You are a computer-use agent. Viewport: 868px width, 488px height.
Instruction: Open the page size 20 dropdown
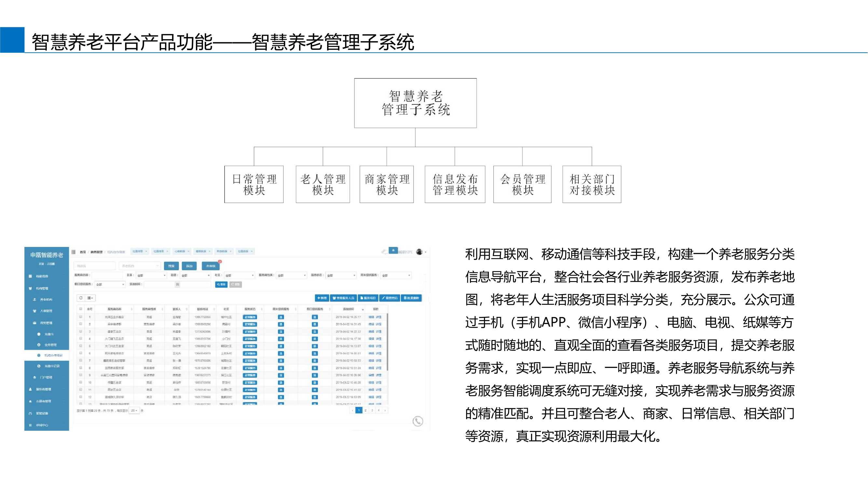134,410
